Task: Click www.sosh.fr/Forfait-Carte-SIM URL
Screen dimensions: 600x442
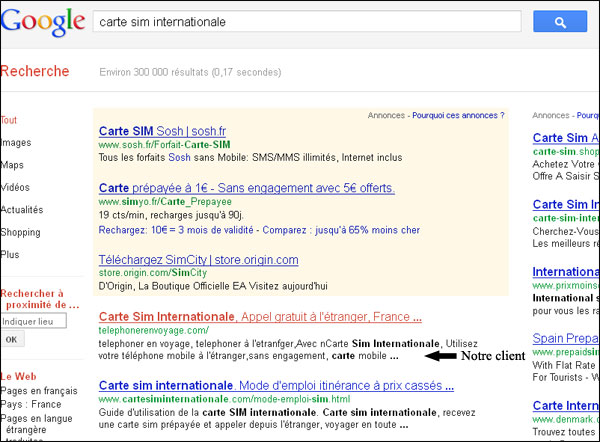Action: [x=165, y=145]
